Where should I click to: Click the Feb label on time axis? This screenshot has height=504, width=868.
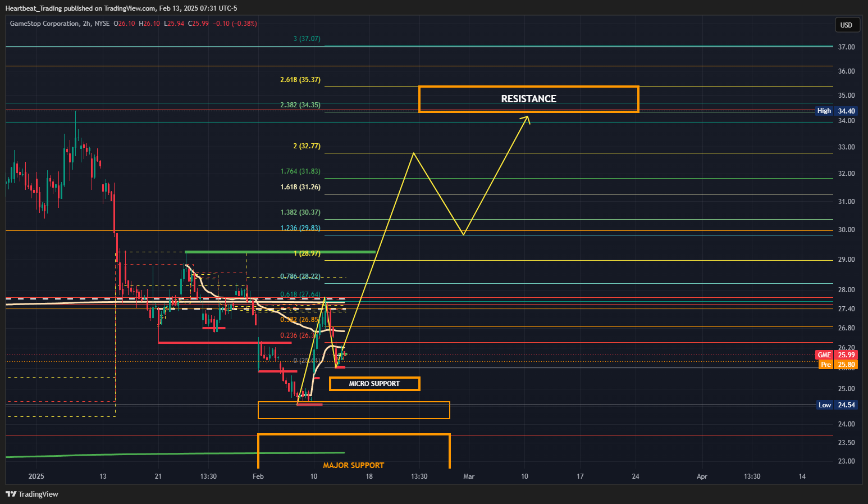[x=258, y=476]
